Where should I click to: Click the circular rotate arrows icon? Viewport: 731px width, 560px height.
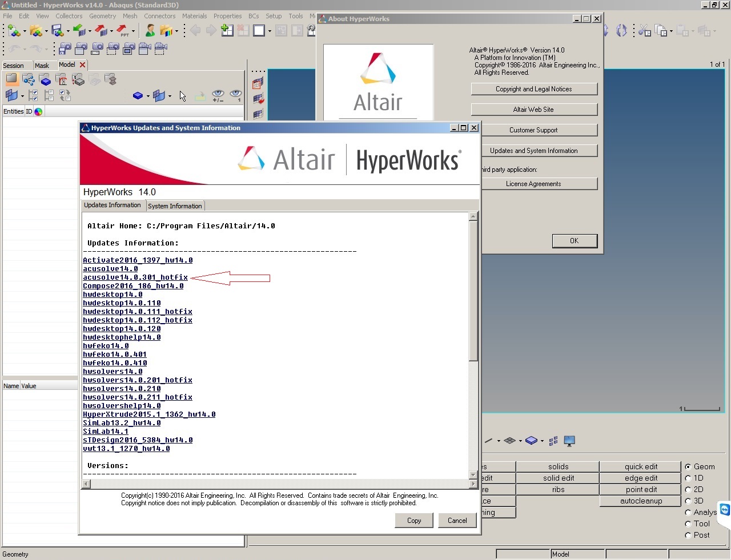621,30
